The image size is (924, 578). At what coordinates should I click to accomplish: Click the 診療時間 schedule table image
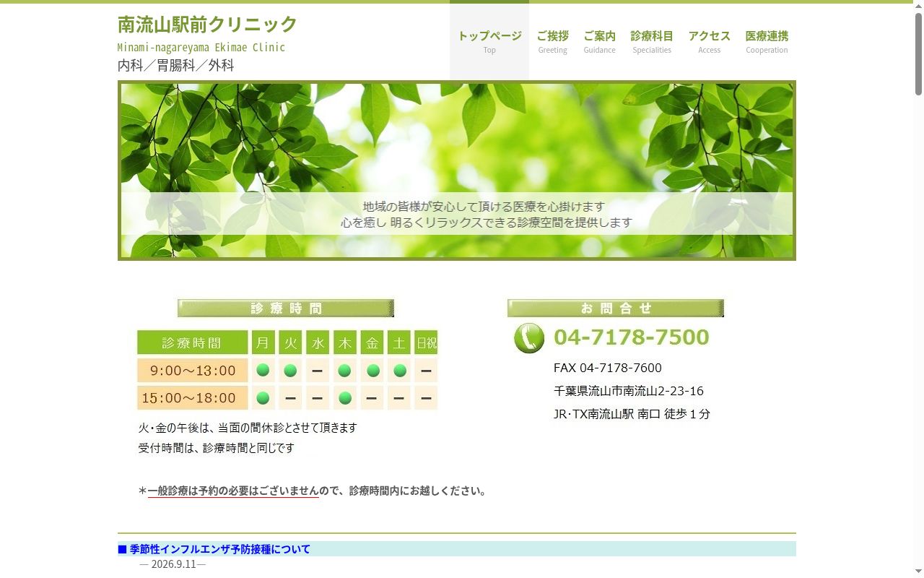point(287,371)
